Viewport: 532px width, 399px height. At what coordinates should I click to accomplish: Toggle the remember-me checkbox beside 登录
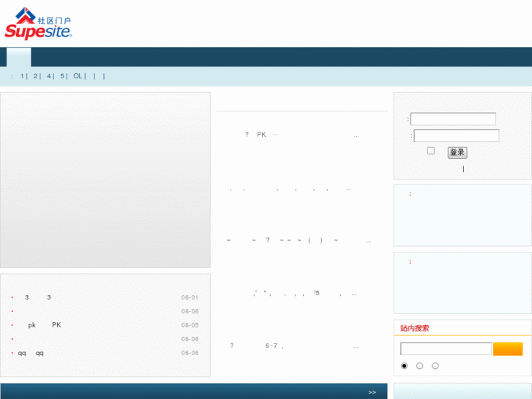431,150
